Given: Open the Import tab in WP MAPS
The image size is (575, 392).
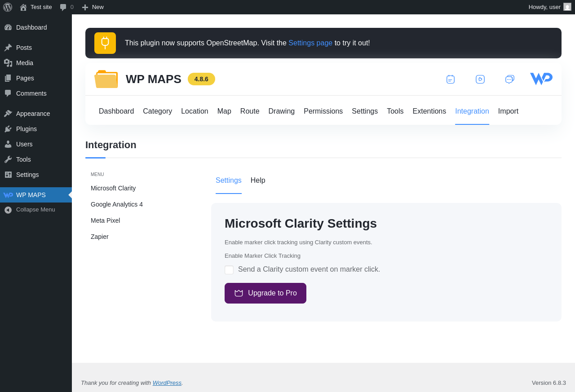Looking at the screenshot, I should coord(508,111).
